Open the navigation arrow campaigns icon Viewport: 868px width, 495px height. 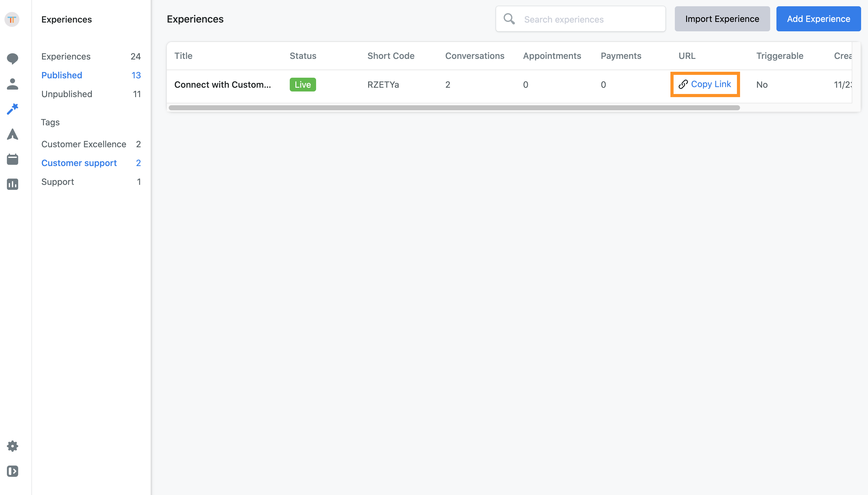(x=13, y=134)
